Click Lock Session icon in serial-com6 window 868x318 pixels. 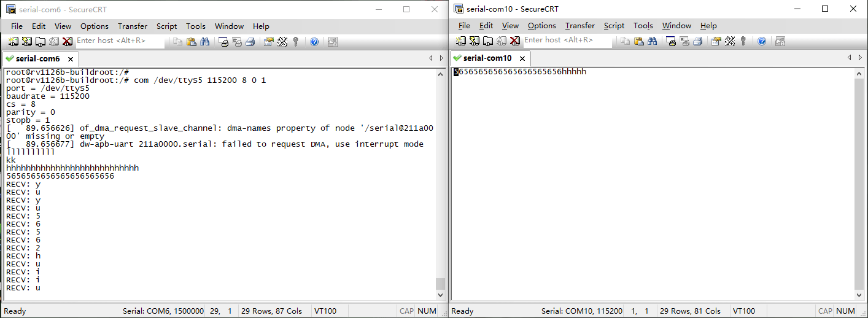pyautogui.click(x=333, y=41)
